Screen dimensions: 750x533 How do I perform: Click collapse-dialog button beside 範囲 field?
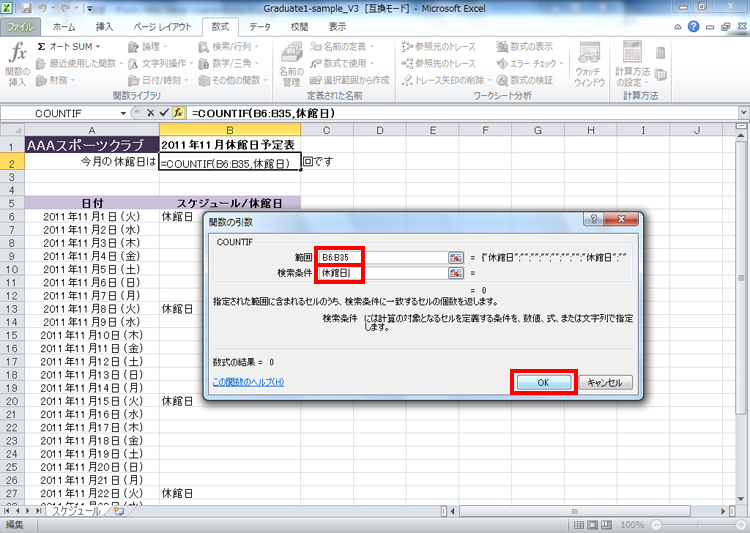click(x=456, y=257)
